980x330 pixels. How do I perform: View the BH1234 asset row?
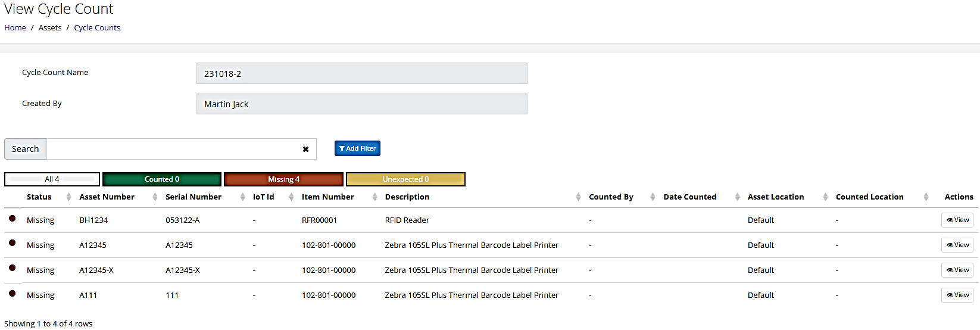pos(957,220)
